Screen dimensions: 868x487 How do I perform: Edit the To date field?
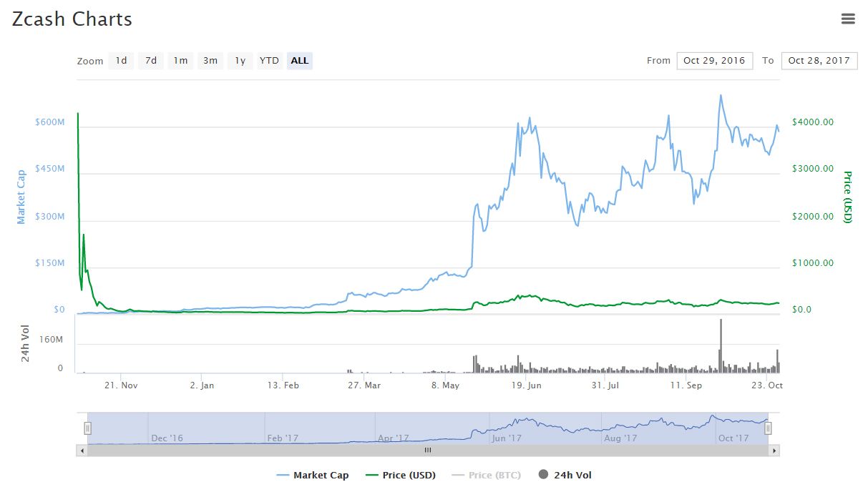(819, 61)
